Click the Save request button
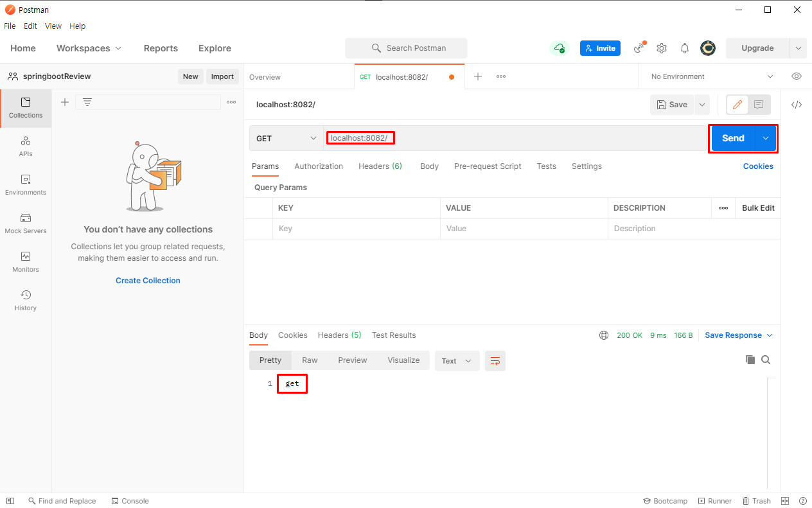This screenshot has width=812, height=508. (x=672, y=105)
